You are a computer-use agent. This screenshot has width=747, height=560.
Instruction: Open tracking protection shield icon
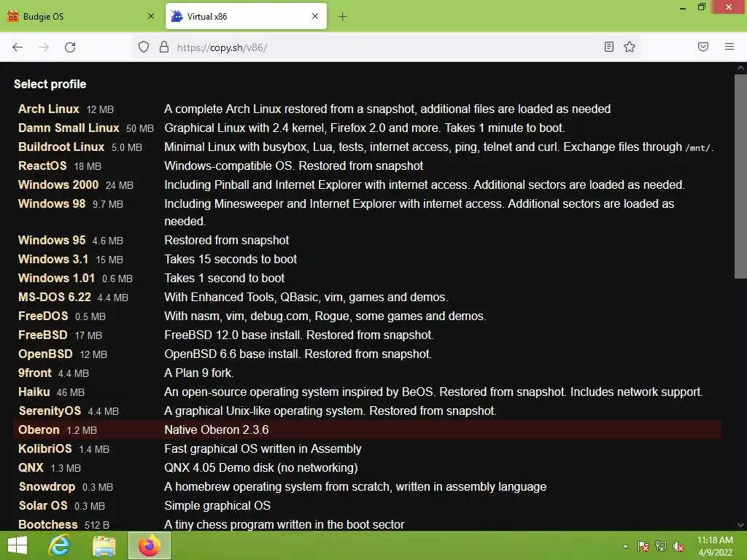point(144,47)
